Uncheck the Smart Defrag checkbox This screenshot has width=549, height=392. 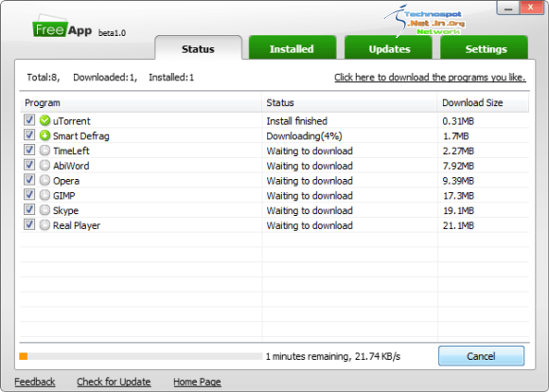29,134
